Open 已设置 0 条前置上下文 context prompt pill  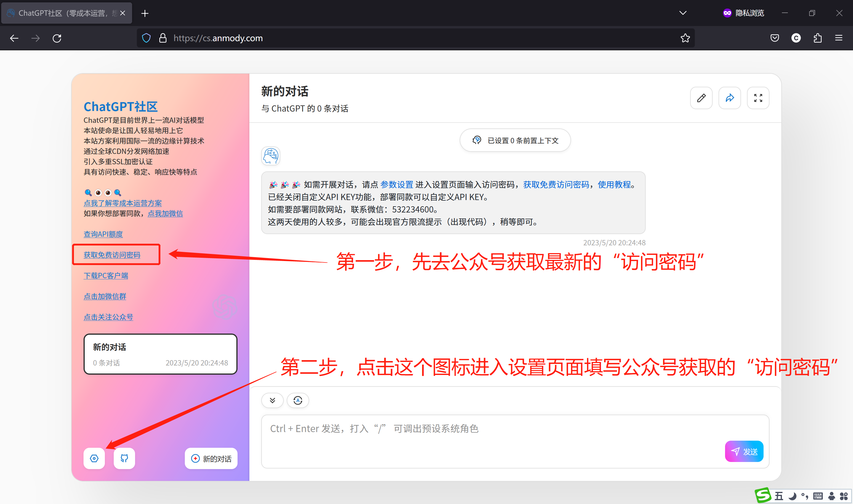tap(515, 140)
